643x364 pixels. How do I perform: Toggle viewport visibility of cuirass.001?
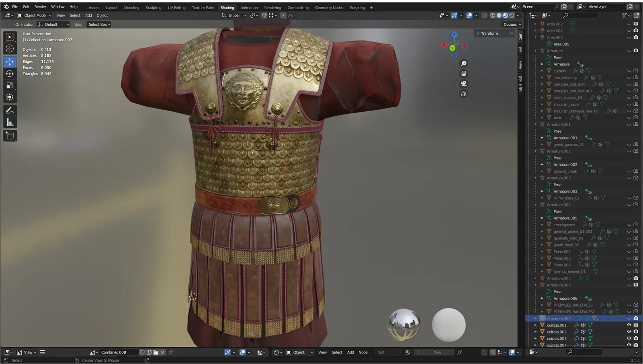(629, 325)
